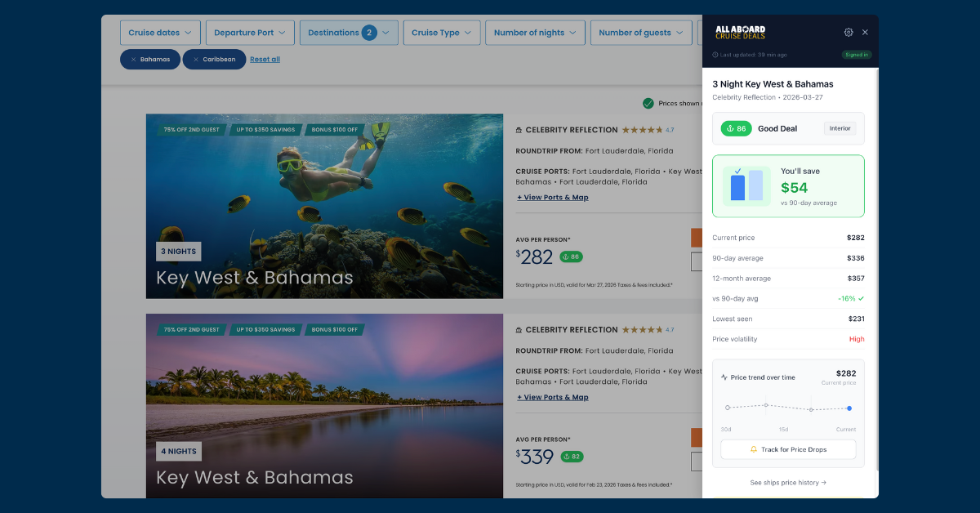Expand the Number of nights dropdown
This screenshot has height=513, width=980.
click(x=535, y=33)
